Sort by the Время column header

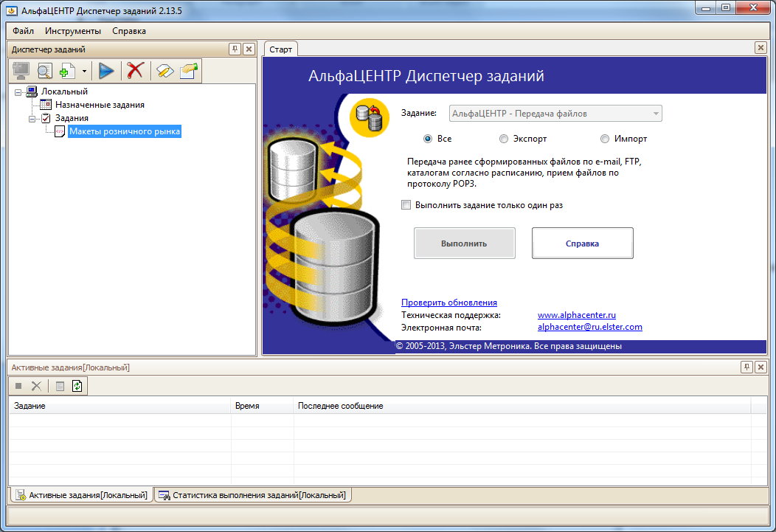click(x=263, y=406)
